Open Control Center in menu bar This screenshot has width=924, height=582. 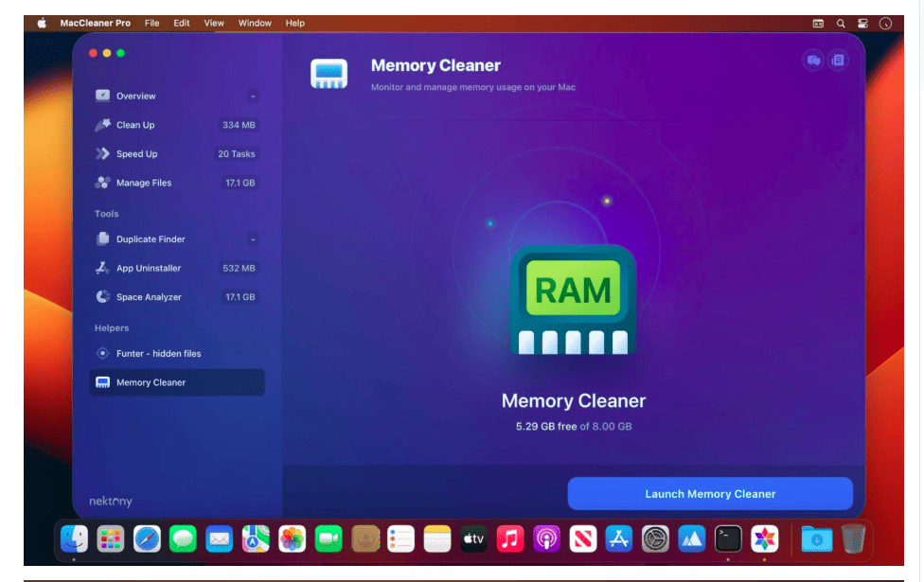point(862,24)
